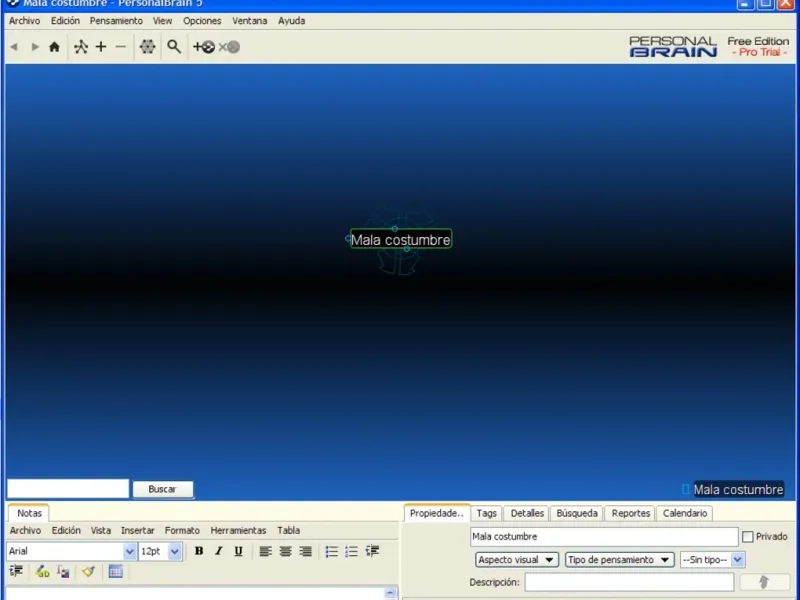Viewport: 800px width, 600px height.
Task: Click the magnifier search icon in toolbar
Action: (x=174, y=47)
